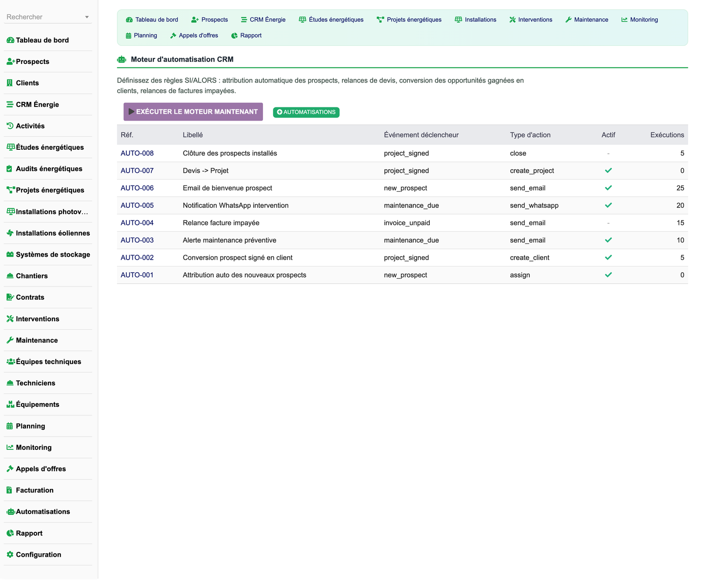Click the Rapport pie chart icon in sidebar
705x588 pixels.
point(10,533)
